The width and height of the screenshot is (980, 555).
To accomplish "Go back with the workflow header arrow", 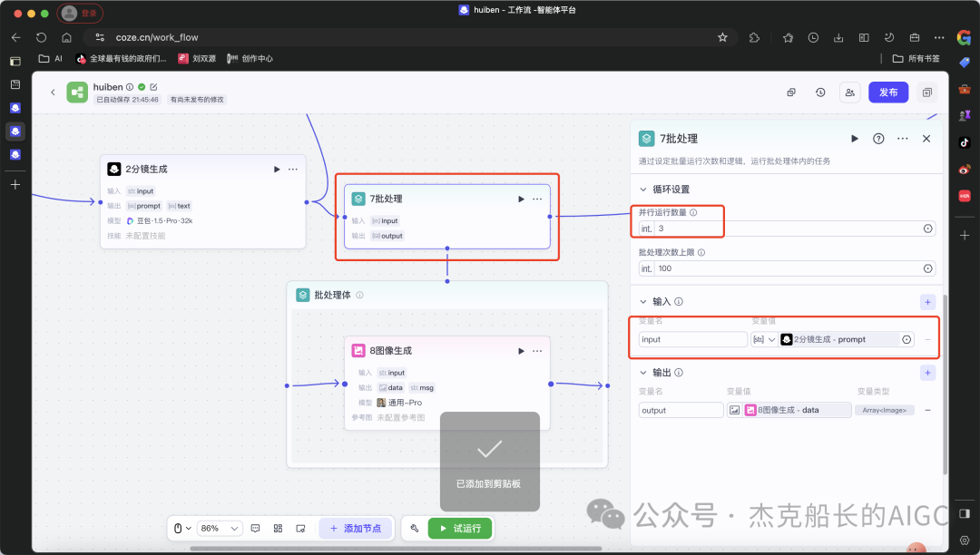I will (53, 92).
